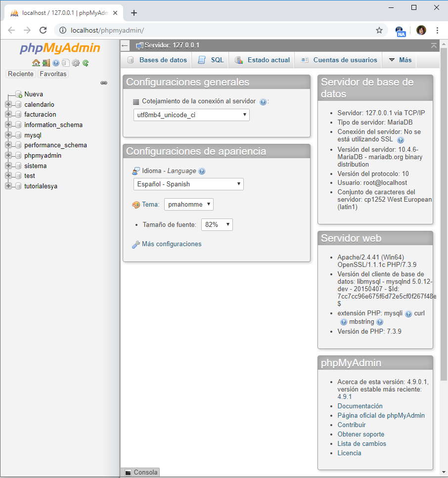This screenshot has width=448, height=478.
Task: Click the Servidor: 127.0.0.1 breadcrumb
Action: coord(172,45)
